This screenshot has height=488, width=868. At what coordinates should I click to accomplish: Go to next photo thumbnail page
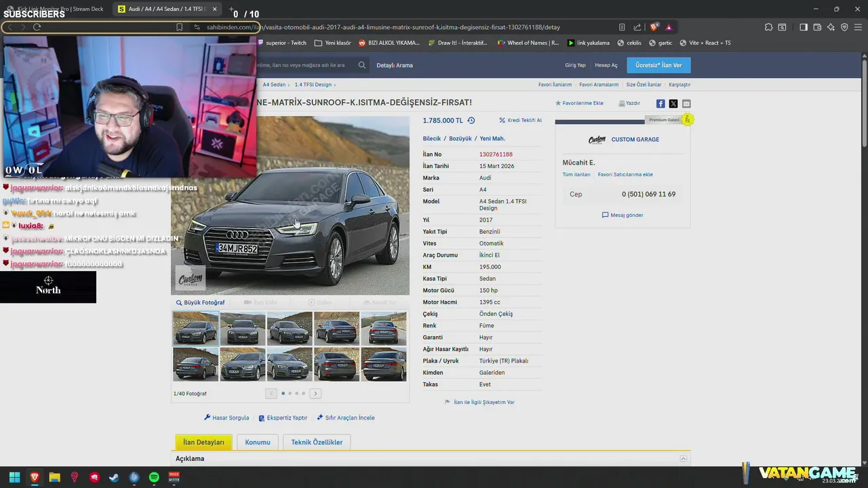click(315, 394)
